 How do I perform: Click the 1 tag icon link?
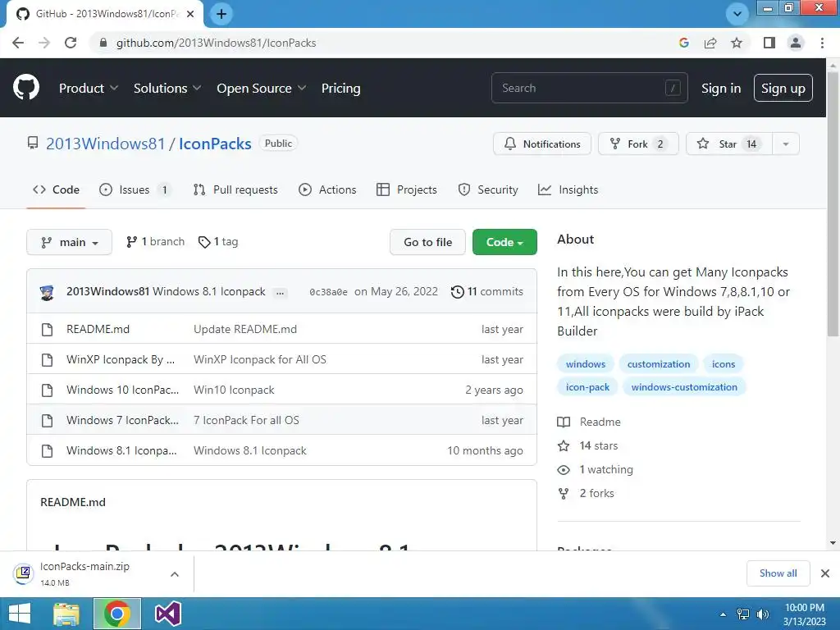point(218,242)
